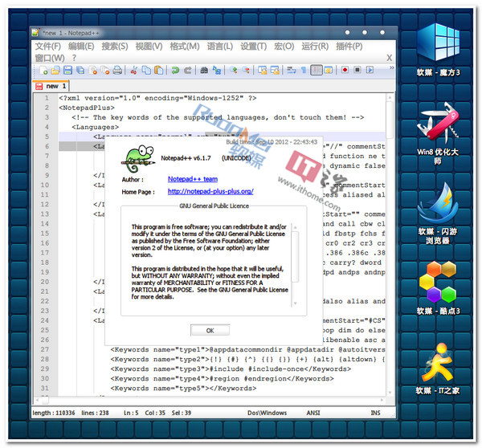Click line number 31 in the margin
The width and height of the screenshot is (482, 448).
point(45,389)
